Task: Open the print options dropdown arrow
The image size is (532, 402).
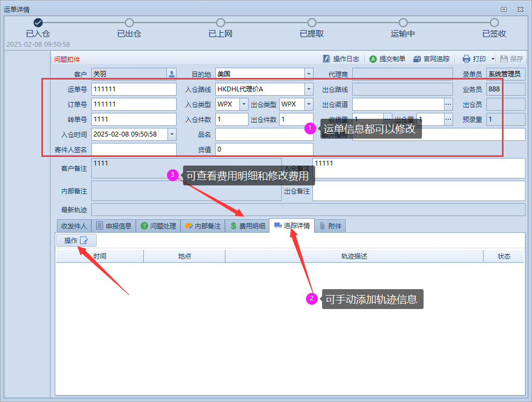Action: point(493,59)
